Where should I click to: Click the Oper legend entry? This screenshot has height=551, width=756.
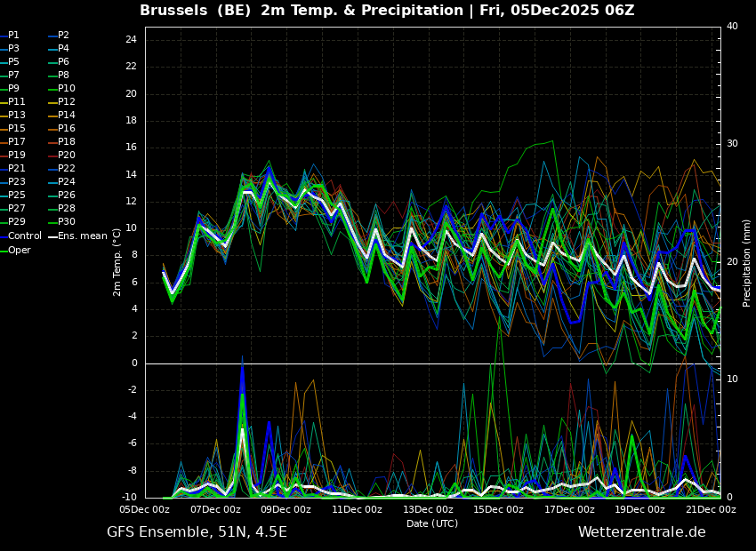tap(16, 250)
